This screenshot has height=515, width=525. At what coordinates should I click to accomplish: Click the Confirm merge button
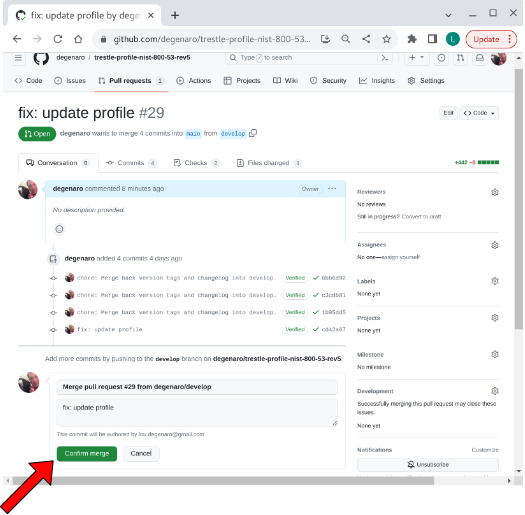[87, 454]
